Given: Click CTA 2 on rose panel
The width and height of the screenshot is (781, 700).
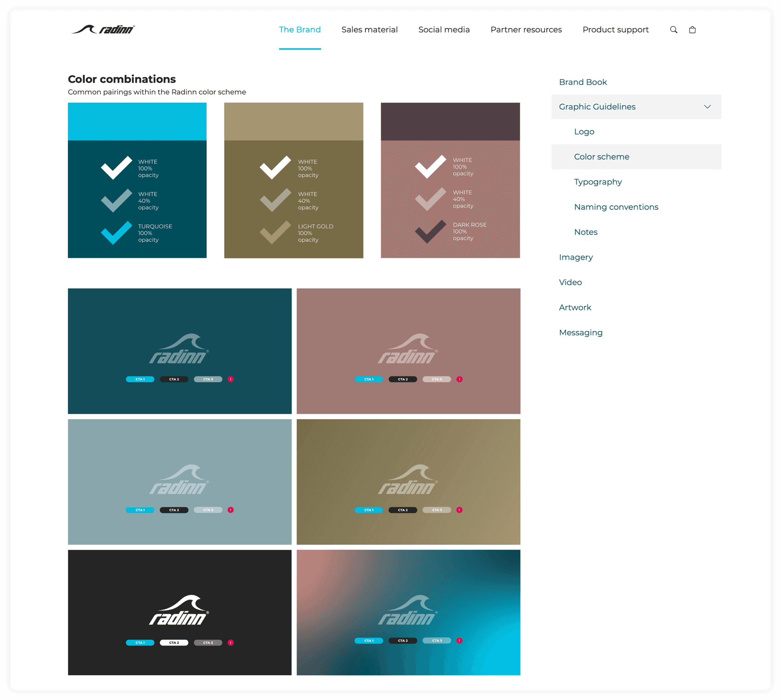Looking at the screenshot, I should (403, 379).
